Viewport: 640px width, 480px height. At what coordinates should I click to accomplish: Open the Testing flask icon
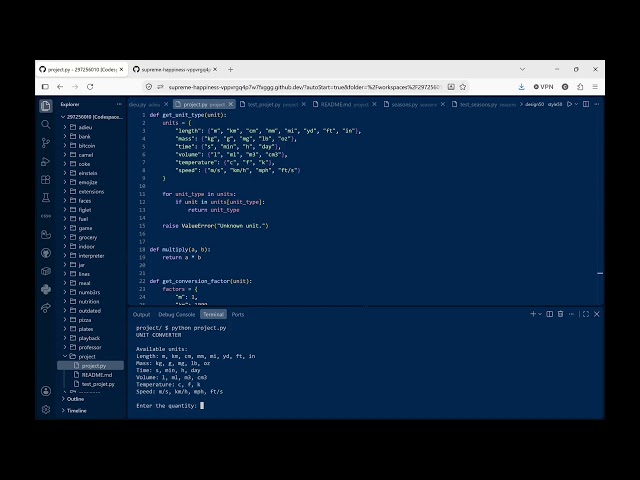46,198
